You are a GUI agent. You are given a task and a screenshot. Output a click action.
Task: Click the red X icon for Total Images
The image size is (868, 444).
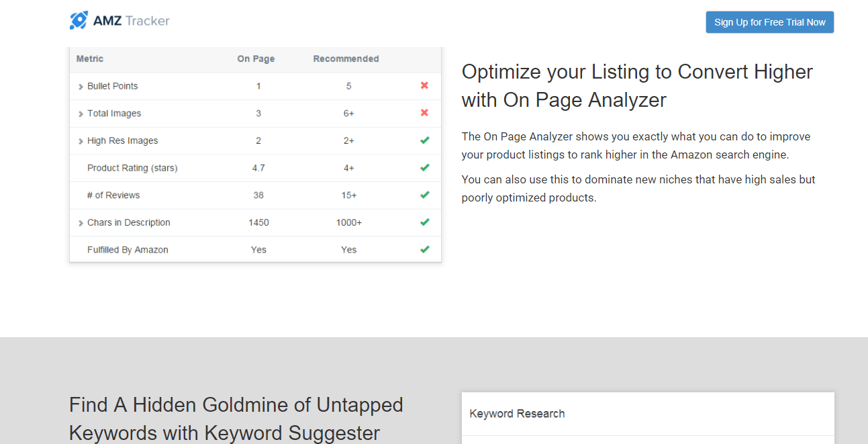point(424,113)
